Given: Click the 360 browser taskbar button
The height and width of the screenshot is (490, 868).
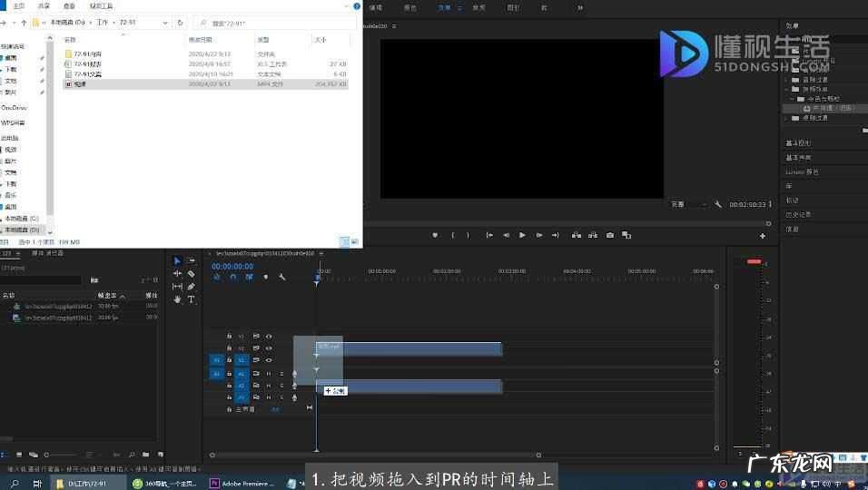Looking at the screenshot, I should coord(165,484).
